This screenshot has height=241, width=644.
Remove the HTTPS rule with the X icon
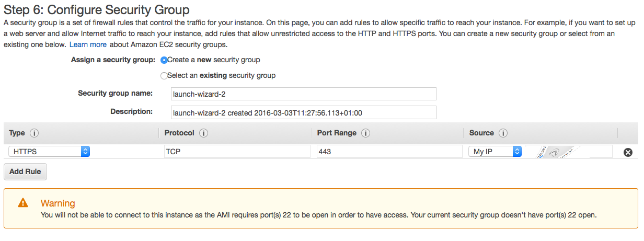click(628, 152)
